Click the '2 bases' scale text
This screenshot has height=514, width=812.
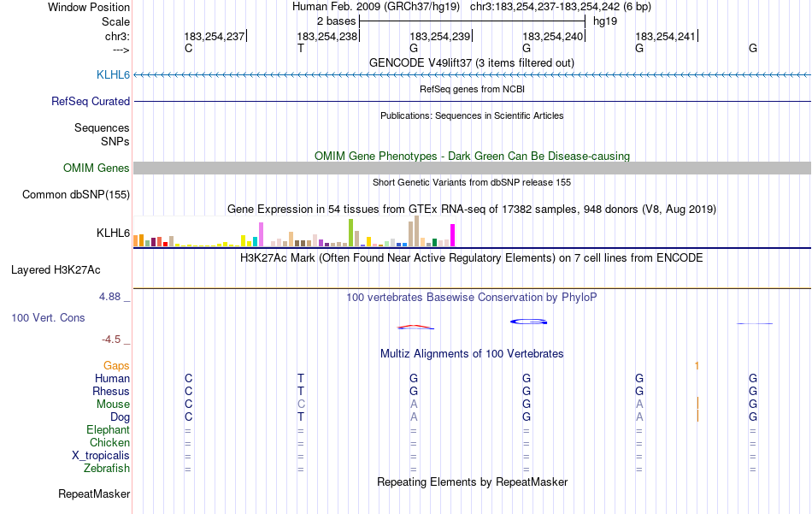pyautogui.click(x=337, y=21)
